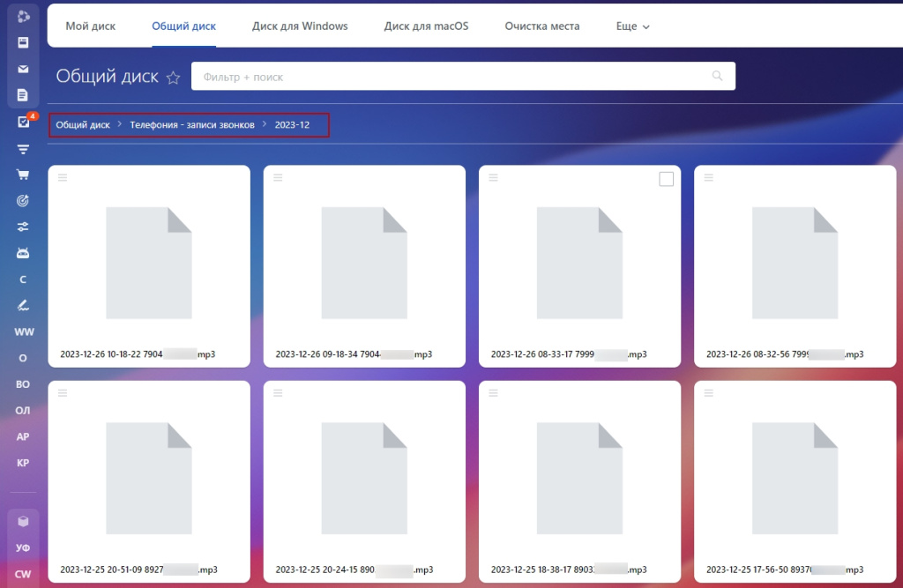Click the target goal sidebar icon

(x=23, y=201)
